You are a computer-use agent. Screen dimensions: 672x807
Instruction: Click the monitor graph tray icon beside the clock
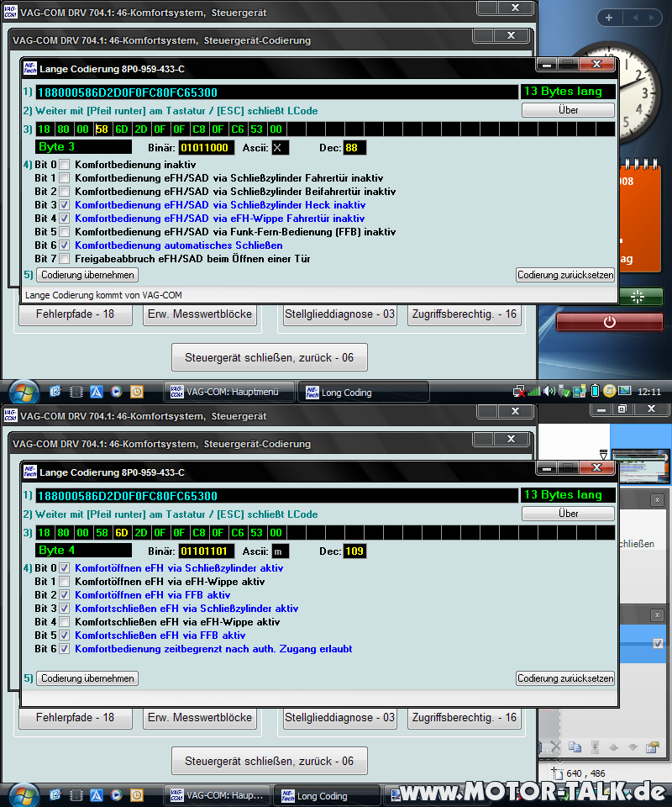(624, 391)
